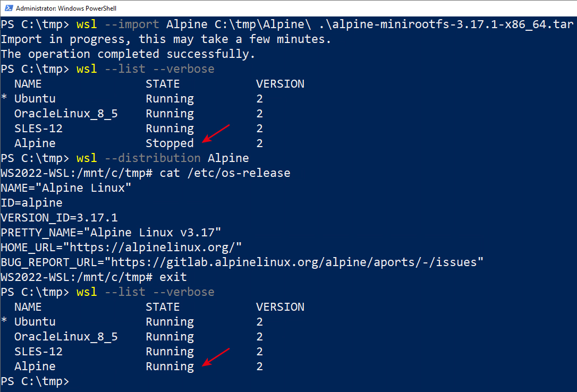Screen dimensions: 577x392
Task: Click the second STATE column header
Action: (163, 307)
